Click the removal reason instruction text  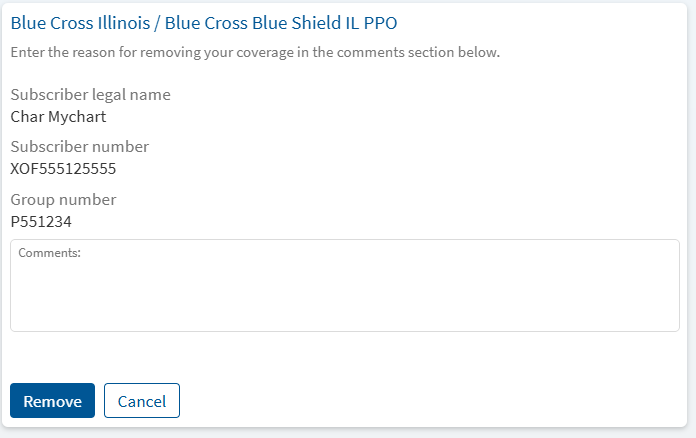coord(255,52)
